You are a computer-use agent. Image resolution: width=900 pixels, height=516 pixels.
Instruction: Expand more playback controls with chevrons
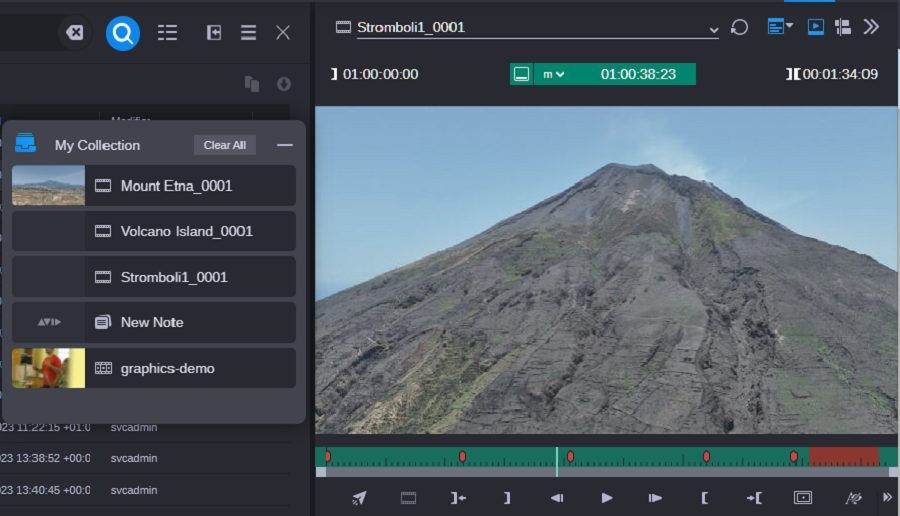click(x=886, y=497)
